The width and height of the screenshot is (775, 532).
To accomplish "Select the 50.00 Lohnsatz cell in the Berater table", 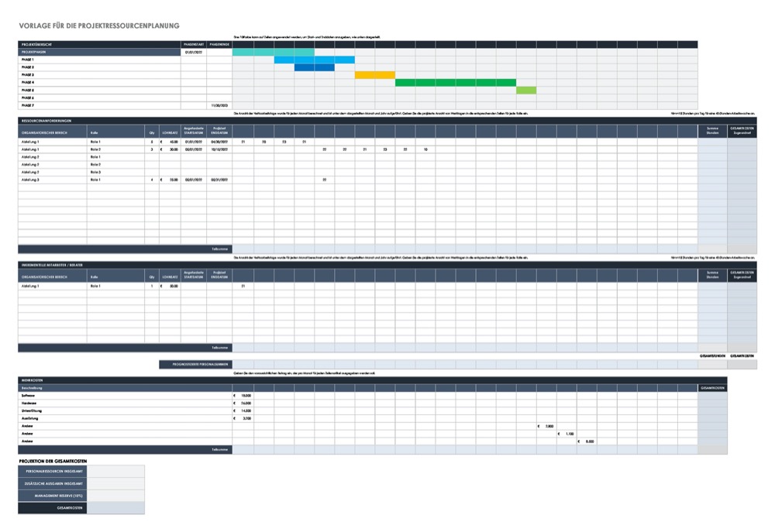I will tap(170, 286).
